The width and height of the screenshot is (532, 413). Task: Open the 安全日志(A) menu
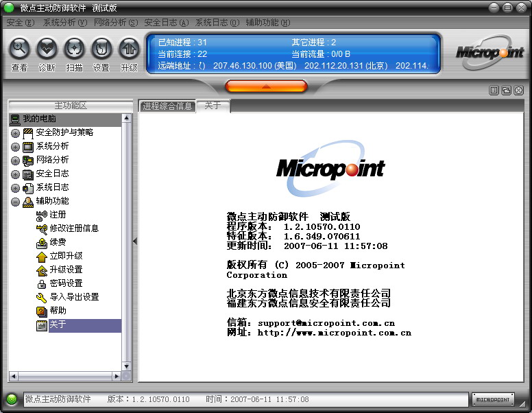(x=166, y=23)
